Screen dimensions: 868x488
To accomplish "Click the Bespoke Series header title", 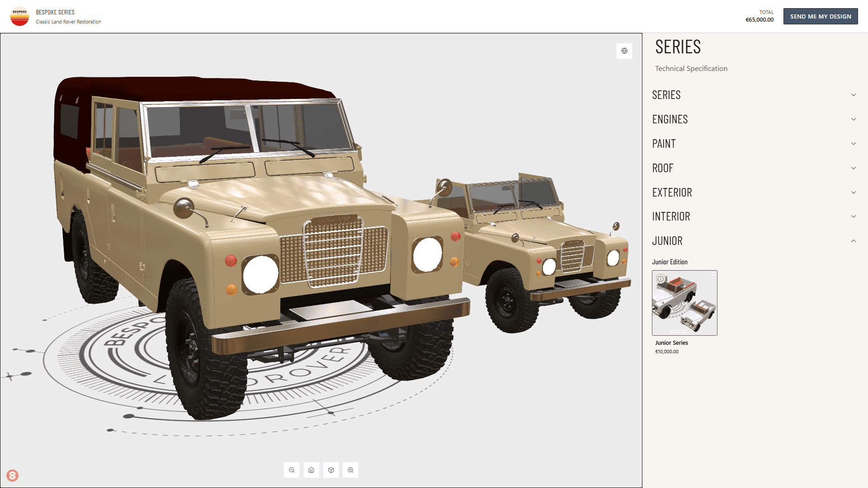I will tap(55, 12).
